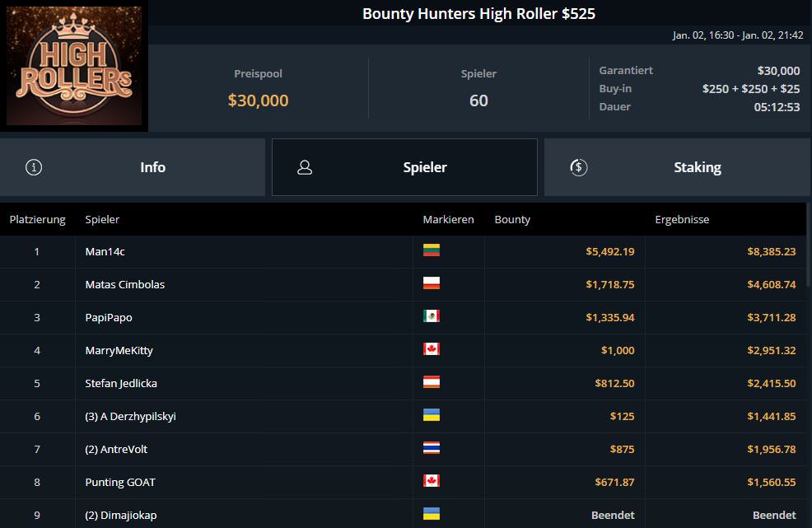This screenshot has width=812, height=528.
Task: Click the flag icon beside AntreVolt
Action: (x=431, y=448)
